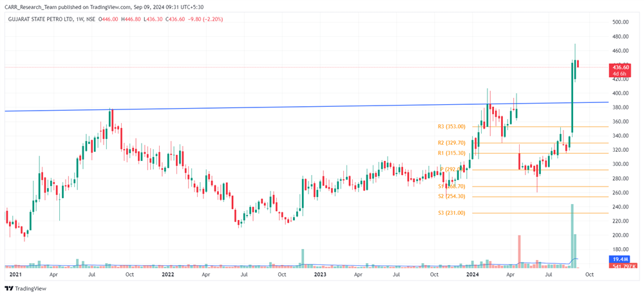Click the 500.00 price axis label
The width and height of the screenshot is (644, 296).
pyautogui.click(x=621, y=22)
